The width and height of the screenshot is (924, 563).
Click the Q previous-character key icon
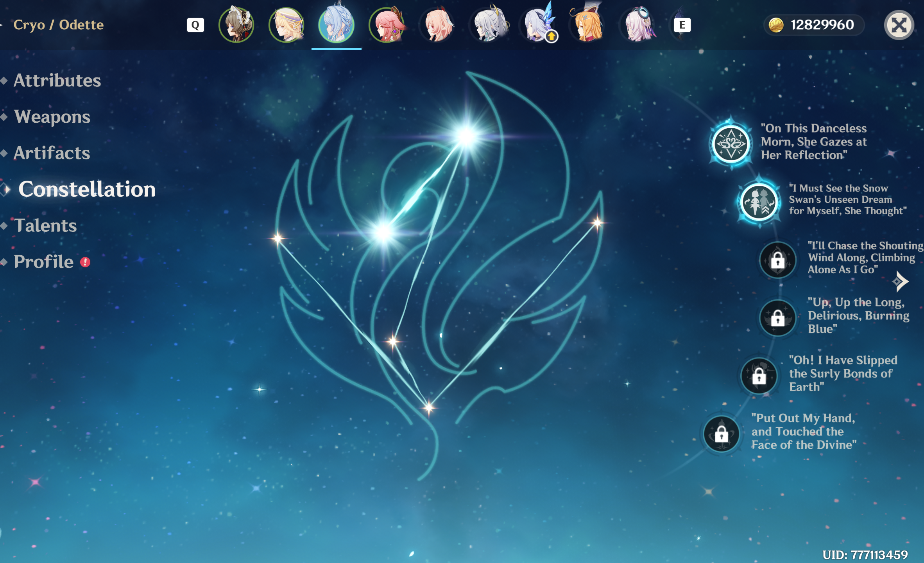tap(195, 25)
